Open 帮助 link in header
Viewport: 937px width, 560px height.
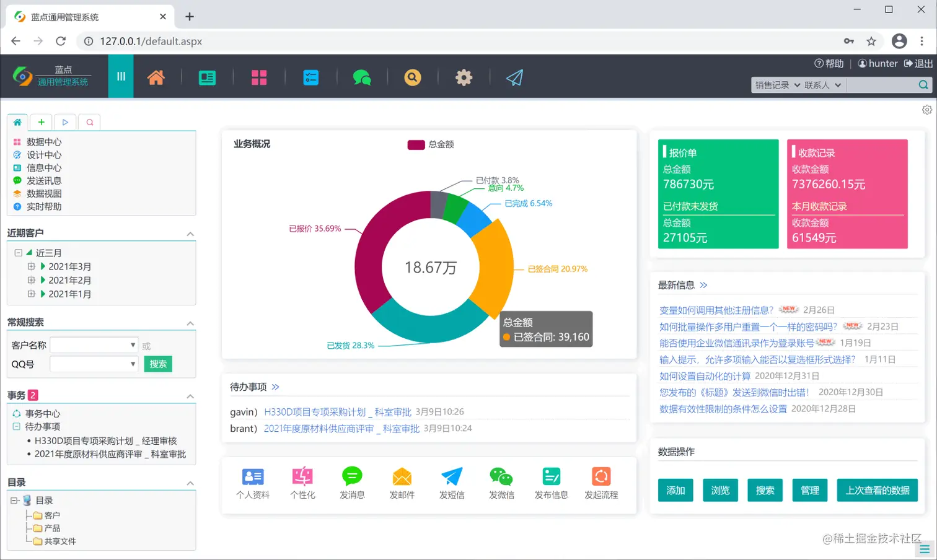(x=829, y=63)
